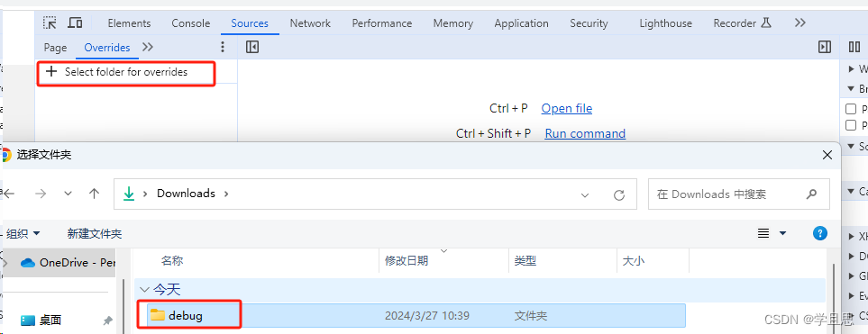Viewport: 868px width, 334px height.
Task: Click the search Downloads input field
Action: [x=738, y=194]
